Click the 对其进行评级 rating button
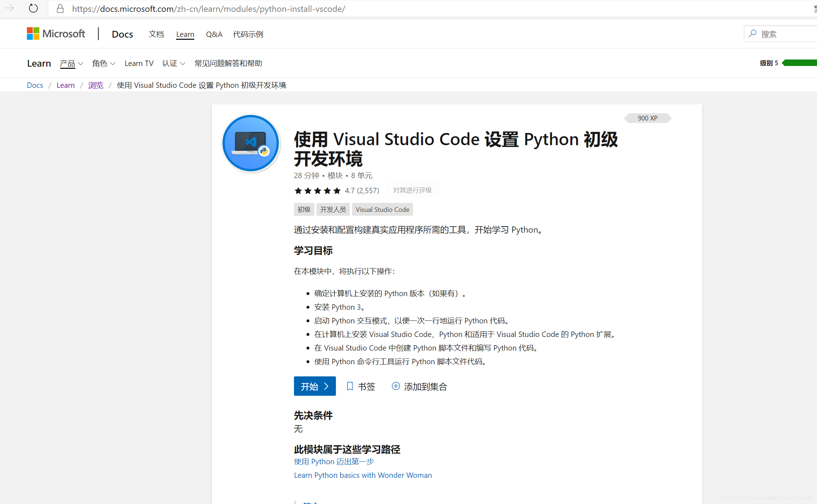Image resolution: width=817 pixels, height=504 pixels. pos(412,190)
